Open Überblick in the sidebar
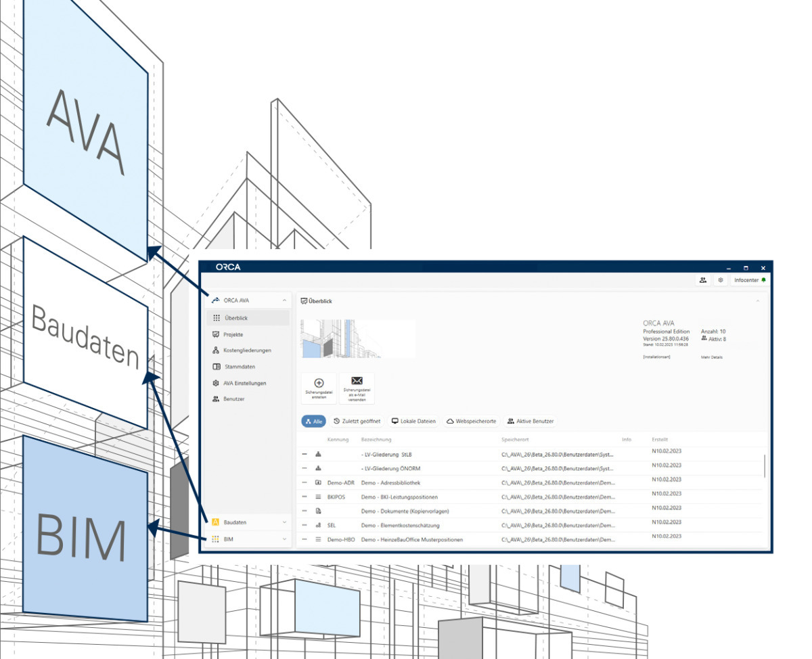 point(248,318)
